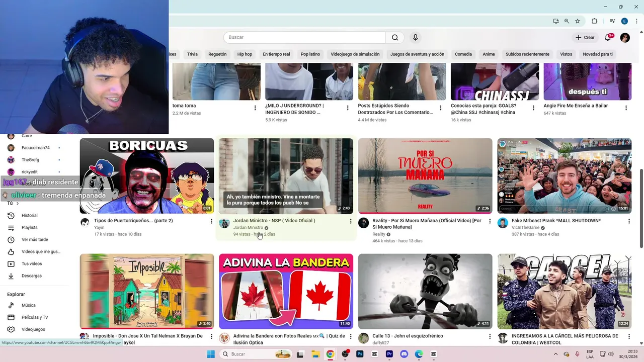
Task: Open options for Angie Fire short
Action: tap(626, 108)
